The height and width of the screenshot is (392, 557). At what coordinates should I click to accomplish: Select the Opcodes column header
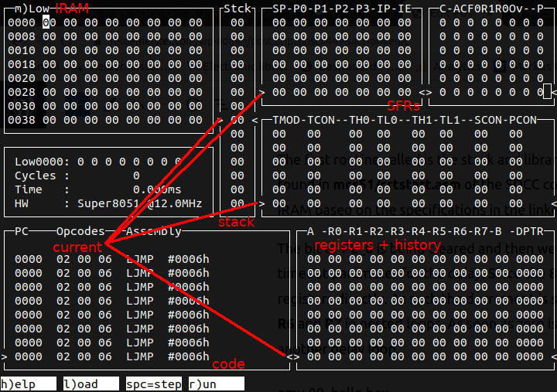[80, 231]
